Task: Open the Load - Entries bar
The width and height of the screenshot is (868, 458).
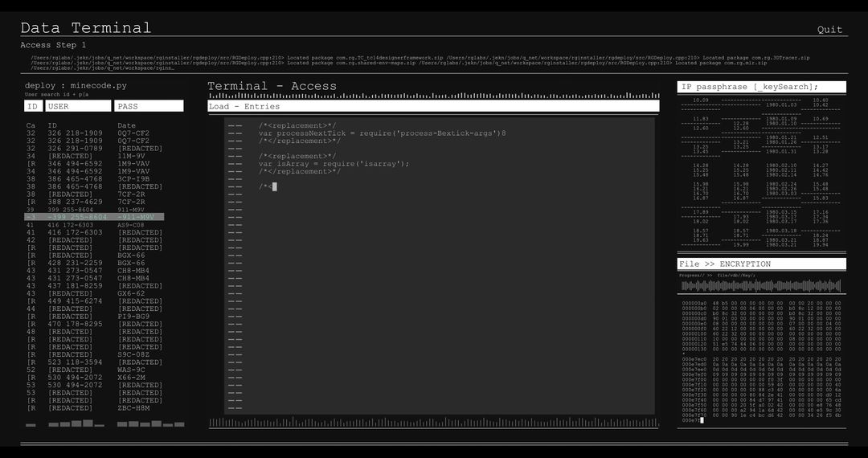Action: (433, 106)
